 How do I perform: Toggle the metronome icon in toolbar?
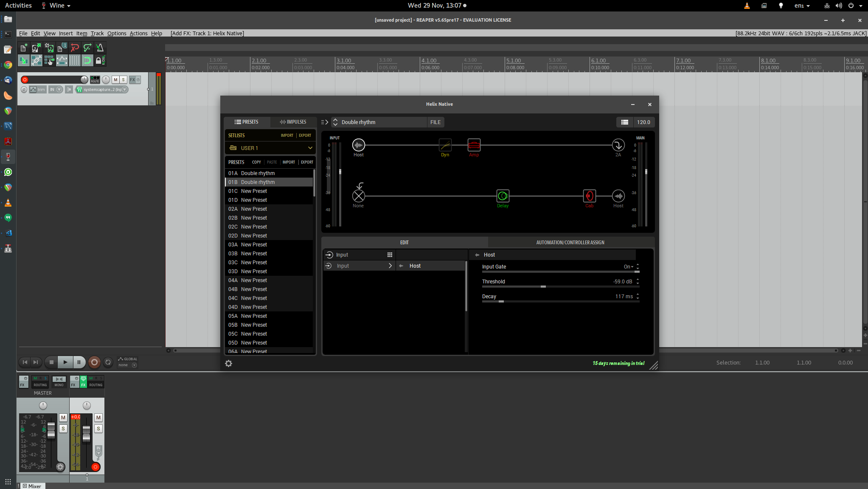point(100,48)
